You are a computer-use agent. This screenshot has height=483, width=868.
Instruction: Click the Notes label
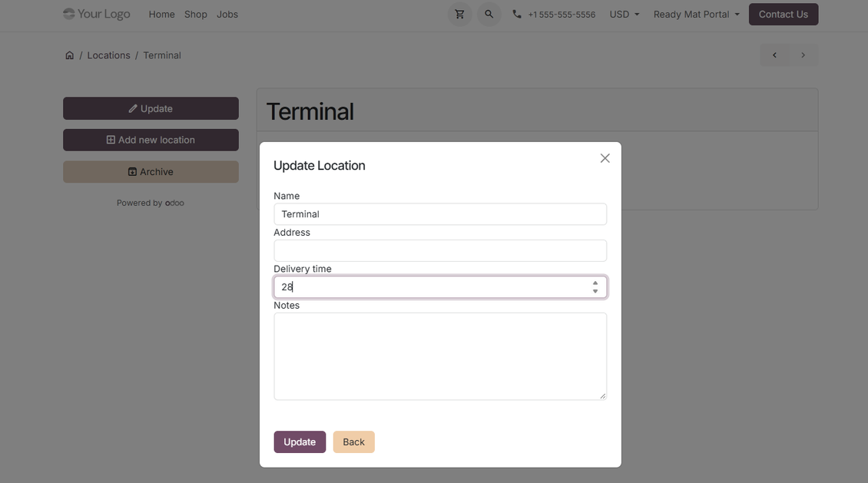(287, 306)
